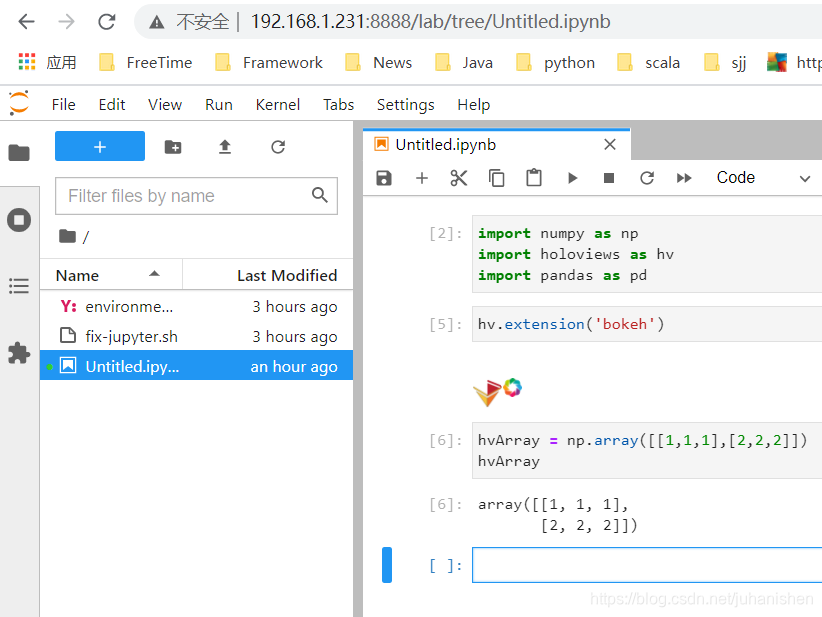The height and width of the screenshot is (617, 822).
Task: Open the Help menu
Action: tap(473, 104)
